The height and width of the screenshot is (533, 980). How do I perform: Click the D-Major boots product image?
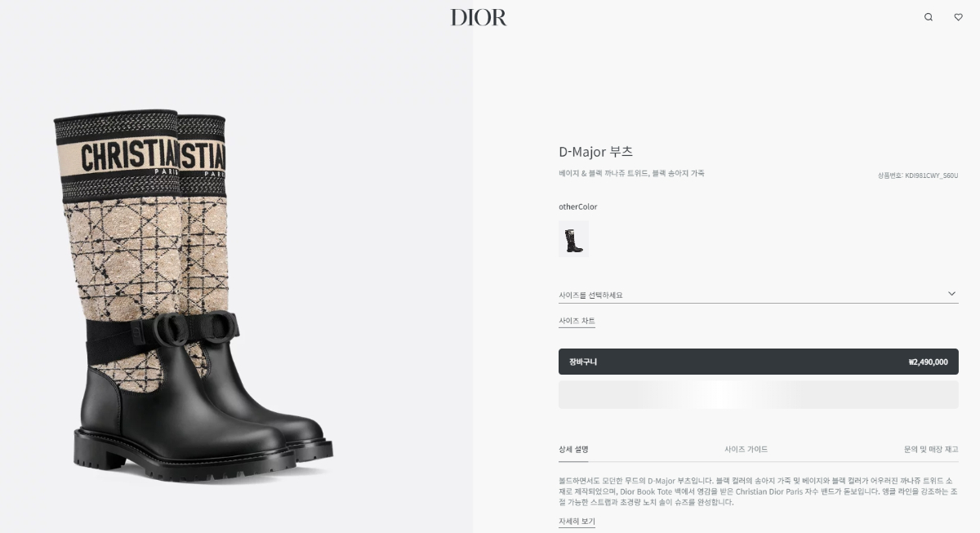coord(194,294)
